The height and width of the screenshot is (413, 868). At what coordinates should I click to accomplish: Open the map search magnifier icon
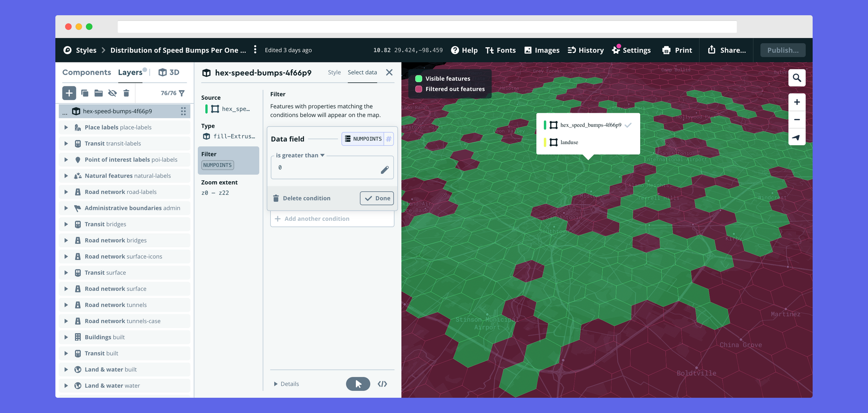coord(797,78)
